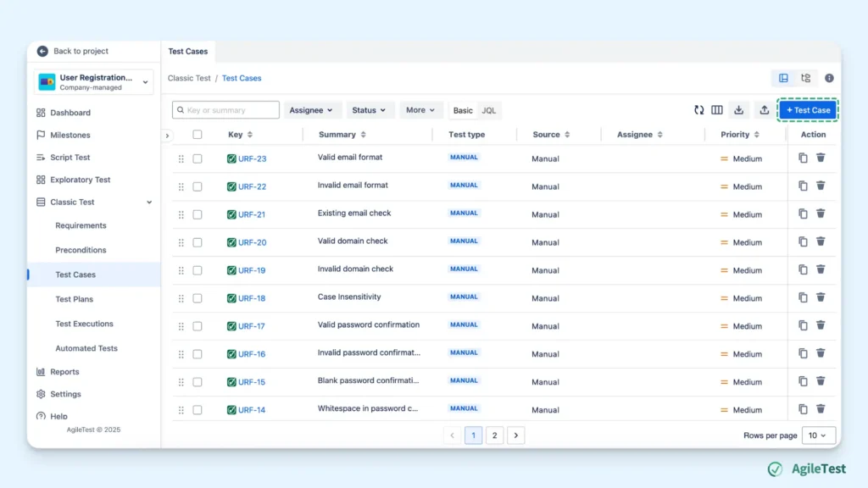Screen dimensions: 868x488
Task: Clone test case URF-20
Action: [x=803, y=241]
